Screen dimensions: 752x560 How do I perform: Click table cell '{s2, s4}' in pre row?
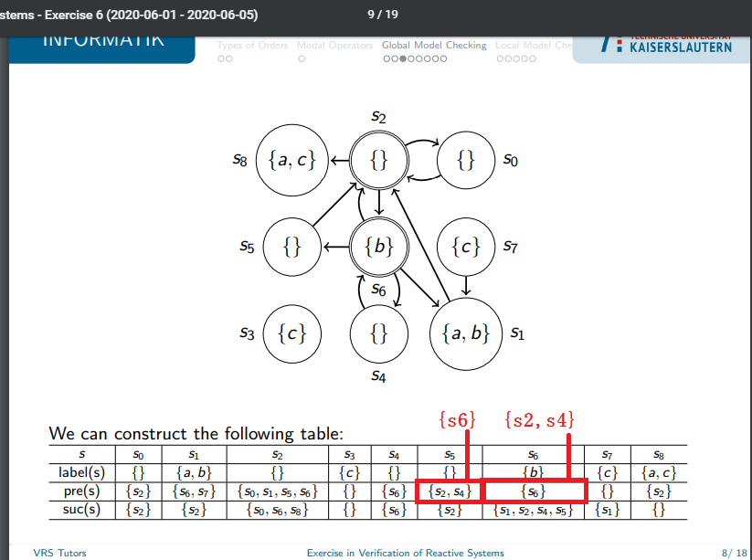(x=450, y=491)
